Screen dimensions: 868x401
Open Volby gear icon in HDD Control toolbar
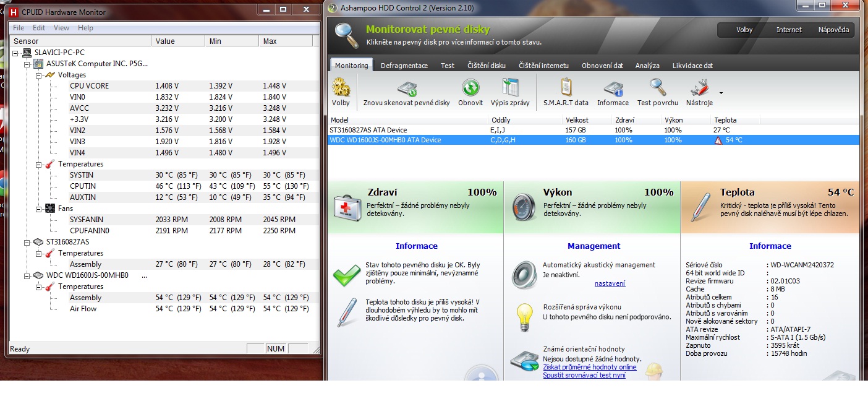point(341,87)
